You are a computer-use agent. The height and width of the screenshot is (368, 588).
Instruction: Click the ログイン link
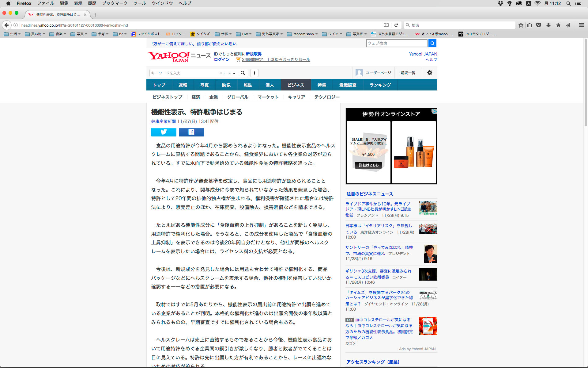click(222, 59)
